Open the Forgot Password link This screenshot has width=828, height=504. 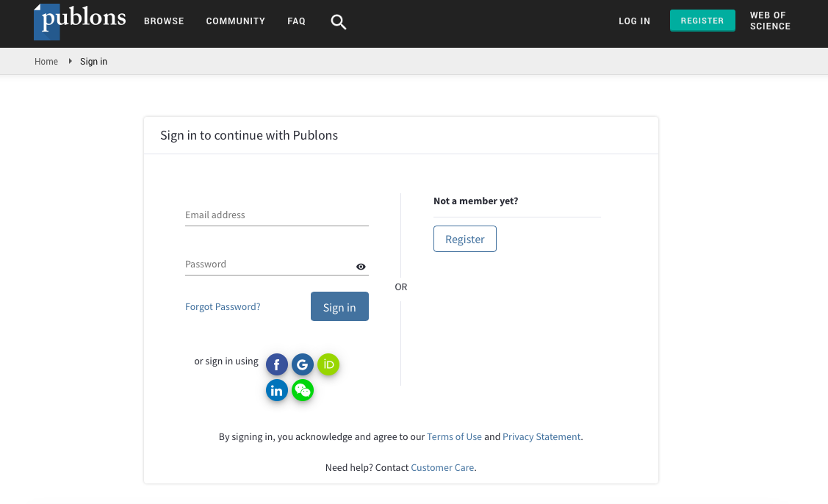point(223,306)
